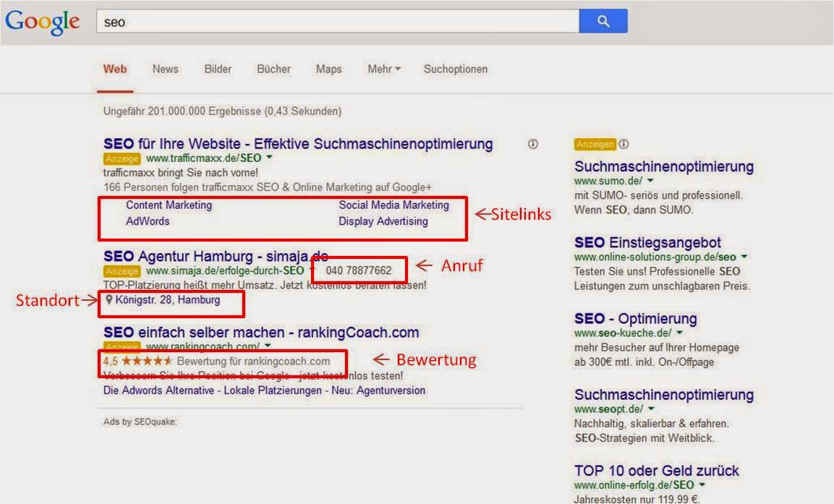The height and width of the screenshot is (504, 834).
Task: Expand the arrow next to www.trafficmaxx.de/SEO
Action: point(269,158)
